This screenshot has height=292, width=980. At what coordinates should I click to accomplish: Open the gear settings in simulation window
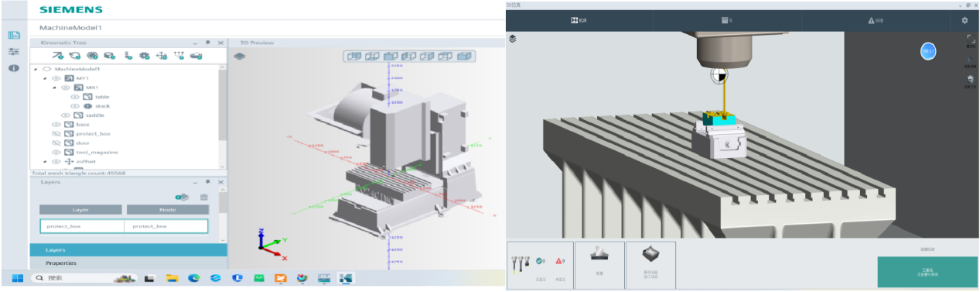coord(964,20)
